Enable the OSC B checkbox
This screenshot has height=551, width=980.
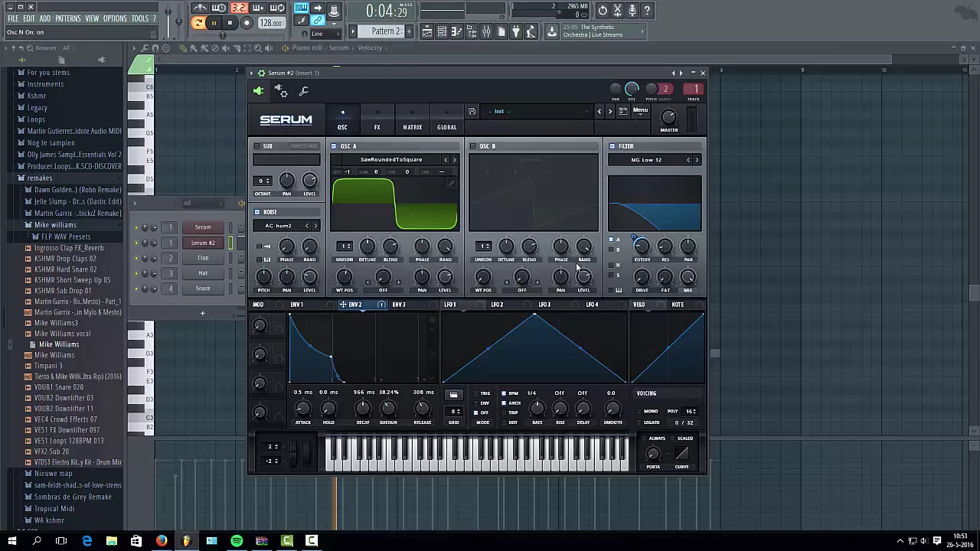coord(473,146)
